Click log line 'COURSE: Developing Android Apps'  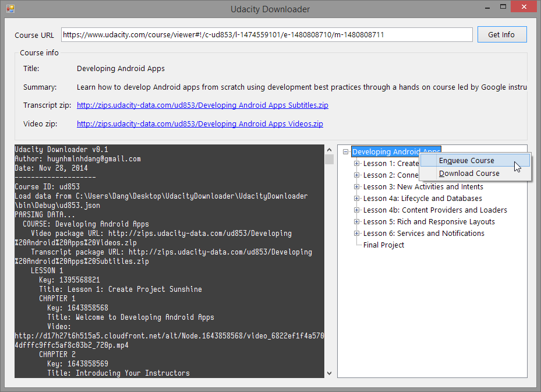tap(86, 224)
